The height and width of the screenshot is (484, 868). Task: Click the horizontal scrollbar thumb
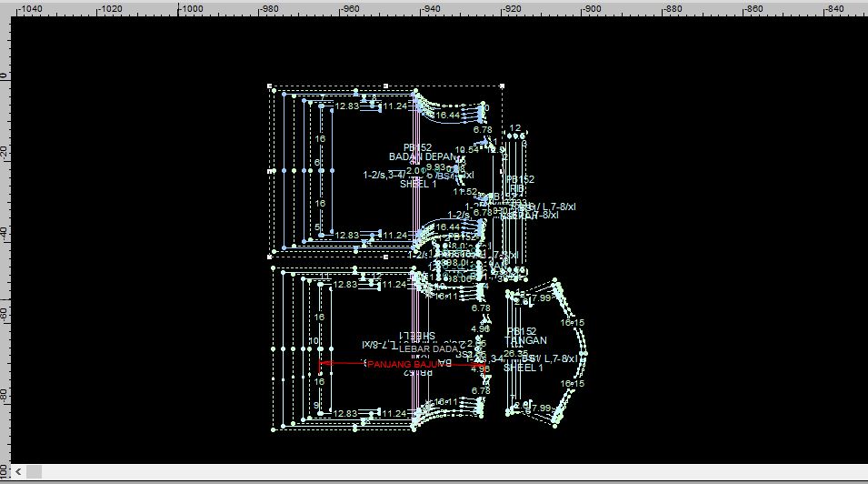tap(34, 471)
